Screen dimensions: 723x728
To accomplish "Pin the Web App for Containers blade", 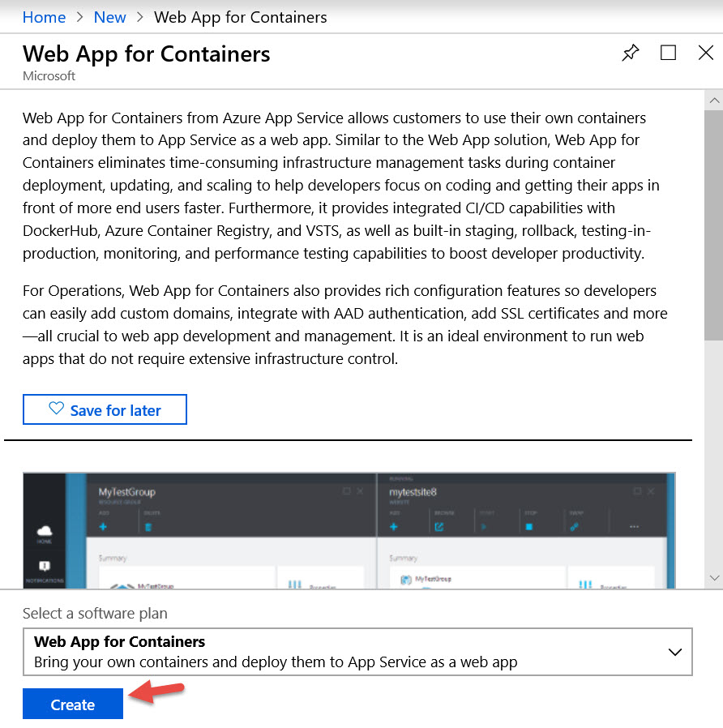I will click(x=630, y=53).
